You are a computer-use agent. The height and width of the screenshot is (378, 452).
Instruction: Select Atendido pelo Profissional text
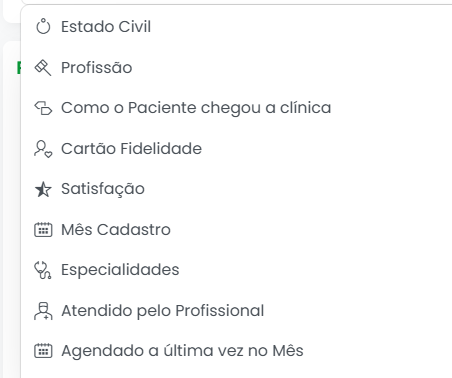click(163, 311)
